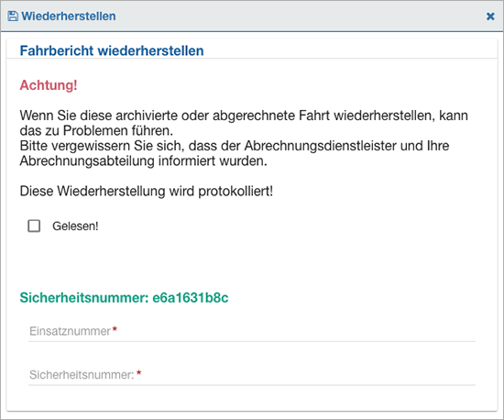Click the line starting Bitte vergewissern Sie sich
Image resolution: width=504 pixels, height=420 pixels.
pos(235,146)
